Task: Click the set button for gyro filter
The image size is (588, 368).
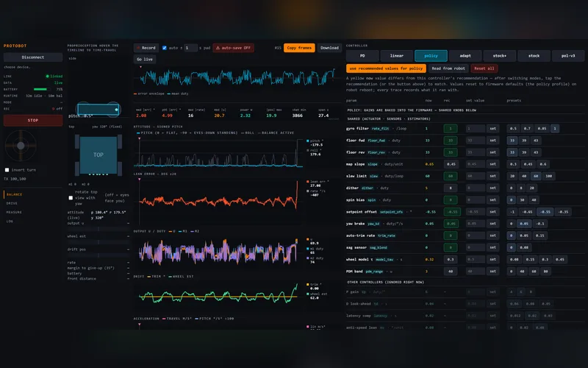Action: (x=492, y=128)
